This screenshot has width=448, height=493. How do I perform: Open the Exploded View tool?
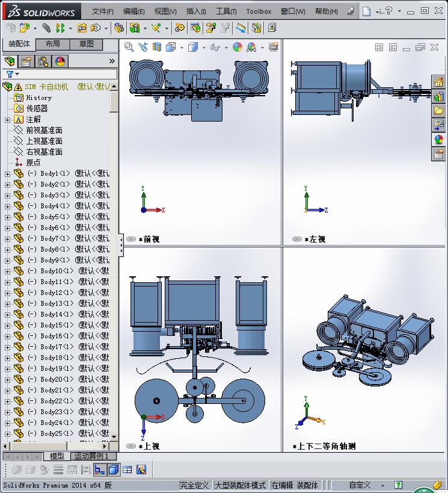click(x=211, y=28)
